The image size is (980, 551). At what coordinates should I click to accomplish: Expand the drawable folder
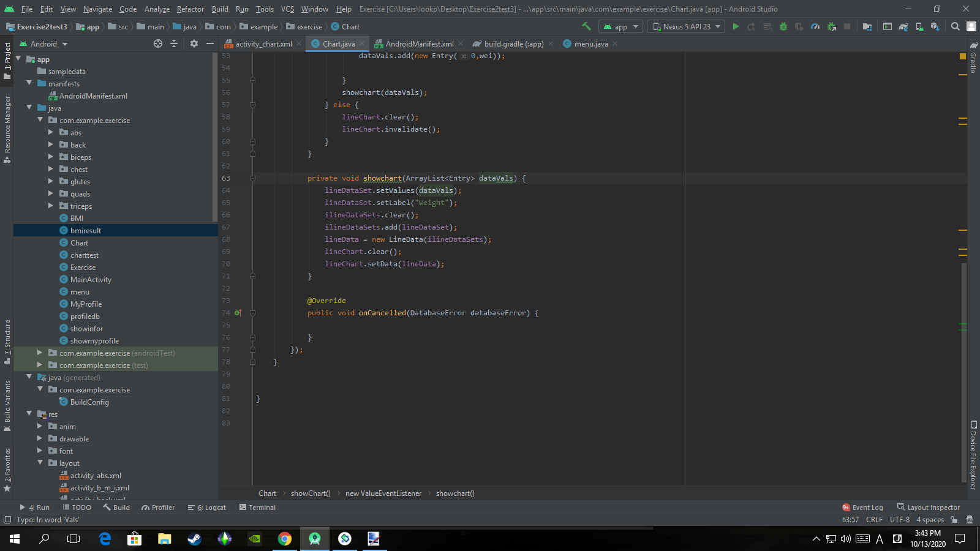(40, 438)
